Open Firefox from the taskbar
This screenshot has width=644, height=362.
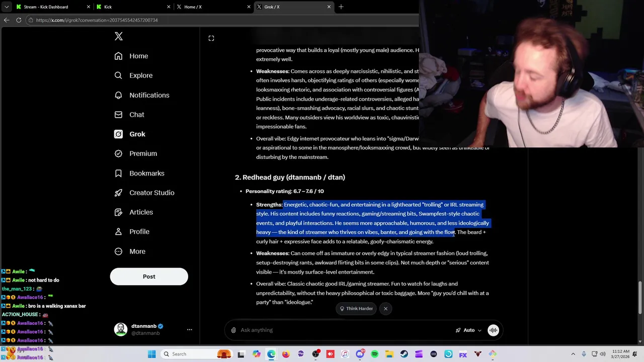coord(286,354)
